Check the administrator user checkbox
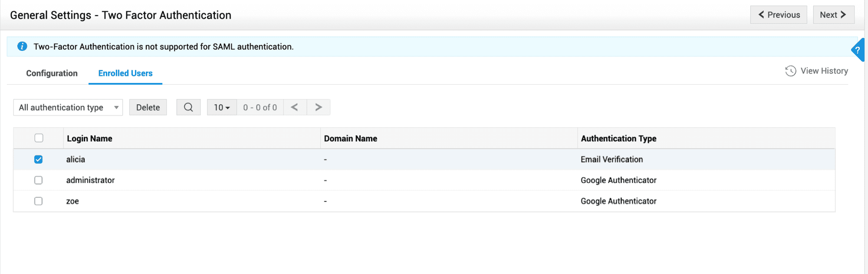This screenshot has width=868, height=274. (x=39, y=180)
